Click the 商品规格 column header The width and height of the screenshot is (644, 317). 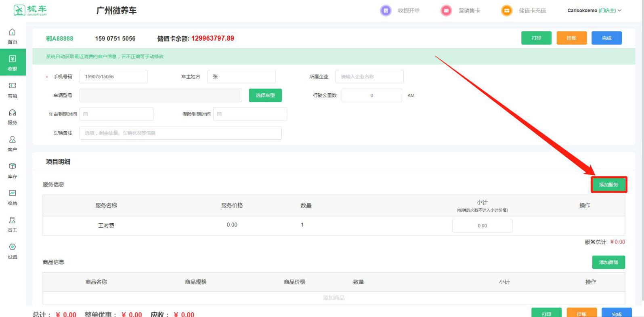pyautogui.click(x=196, y=282)
